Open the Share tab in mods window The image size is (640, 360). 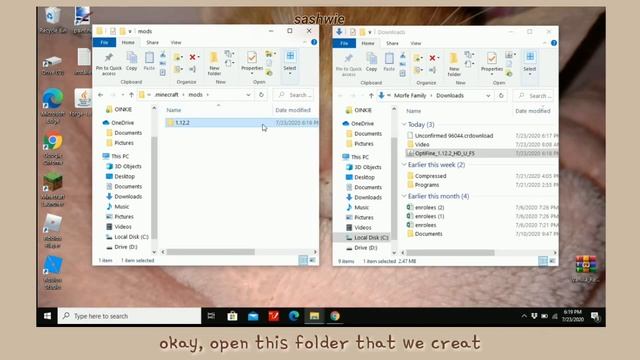click(152, 42)
